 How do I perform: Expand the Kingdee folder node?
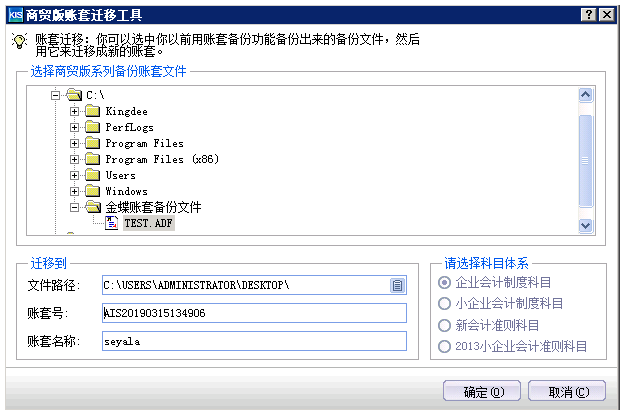click(x=74, y=111)
